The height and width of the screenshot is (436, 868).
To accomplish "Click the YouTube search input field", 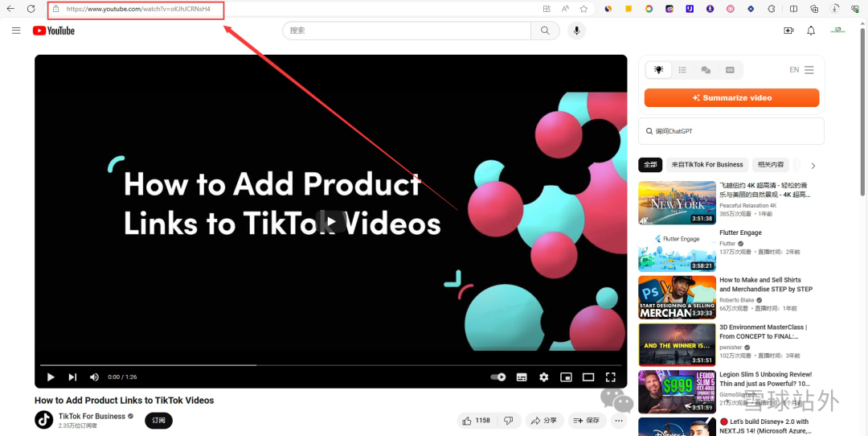I will point(407,31).
